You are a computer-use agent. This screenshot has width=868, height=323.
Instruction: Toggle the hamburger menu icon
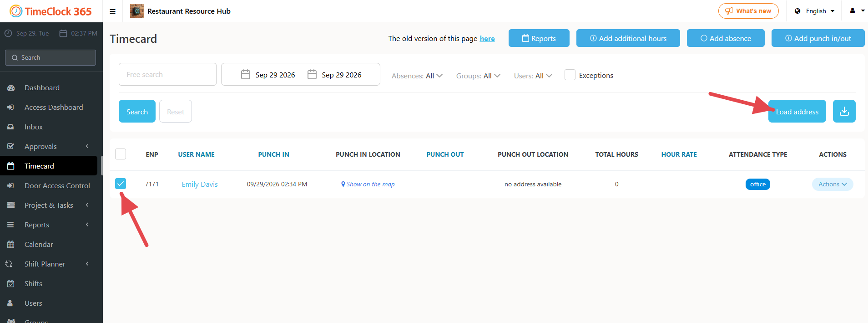pos(113,11)
